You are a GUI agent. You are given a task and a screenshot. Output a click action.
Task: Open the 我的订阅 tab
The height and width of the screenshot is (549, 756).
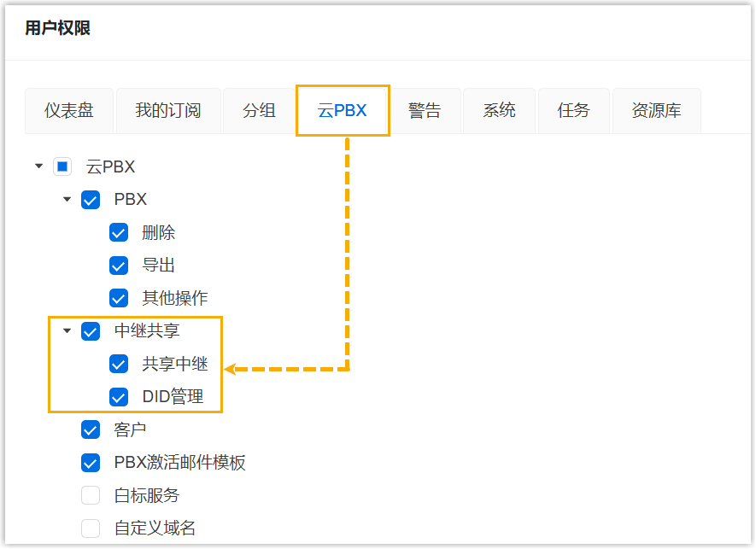pos(168,111)
